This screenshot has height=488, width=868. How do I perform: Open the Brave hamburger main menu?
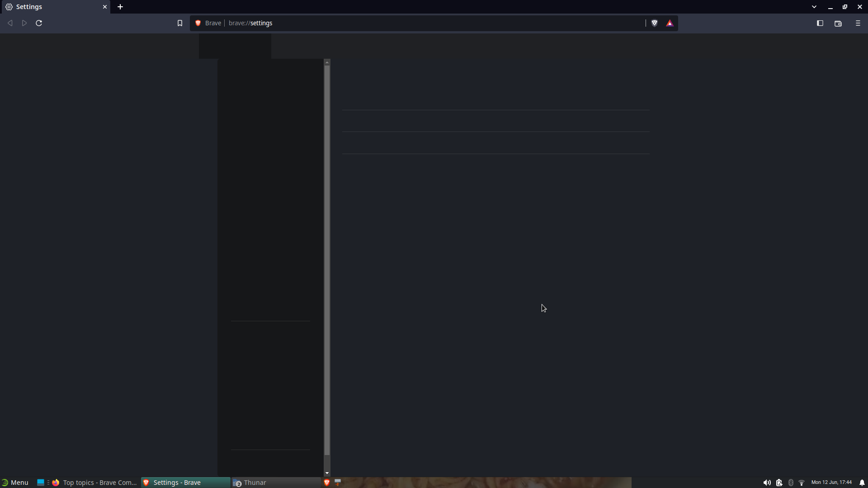[858, 23]
